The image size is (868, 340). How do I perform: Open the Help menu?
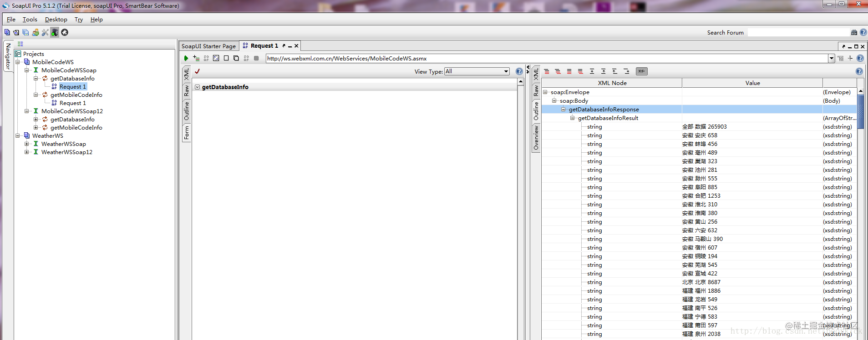tap(96, 20)
